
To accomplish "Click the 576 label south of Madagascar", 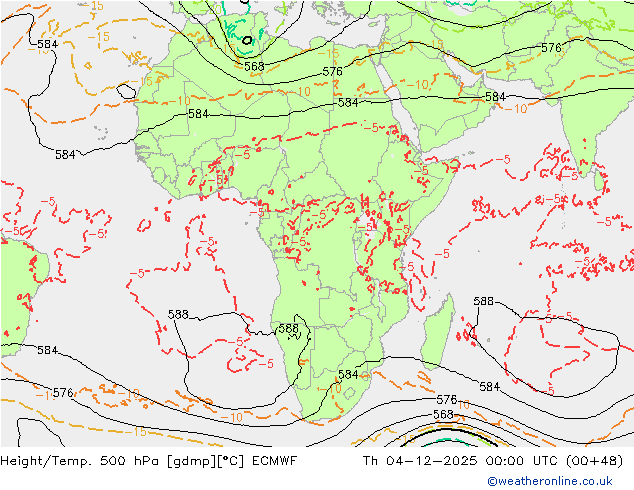I will click(446, 400).
